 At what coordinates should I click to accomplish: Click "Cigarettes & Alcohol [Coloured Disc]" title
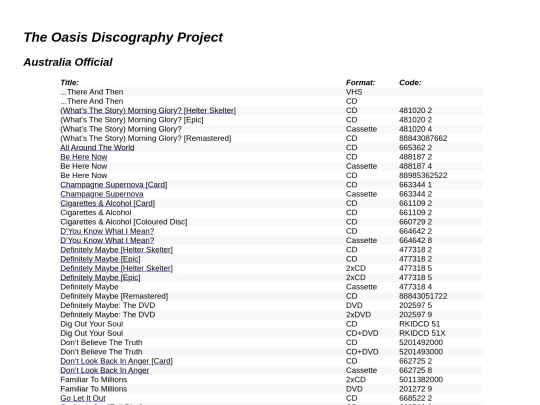click(124, 222)
